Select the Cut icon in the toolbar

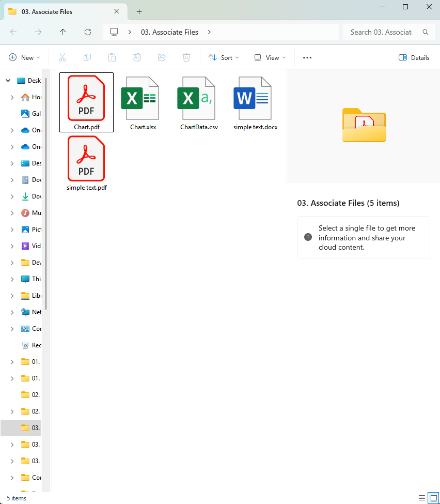(x=62, y=57)
